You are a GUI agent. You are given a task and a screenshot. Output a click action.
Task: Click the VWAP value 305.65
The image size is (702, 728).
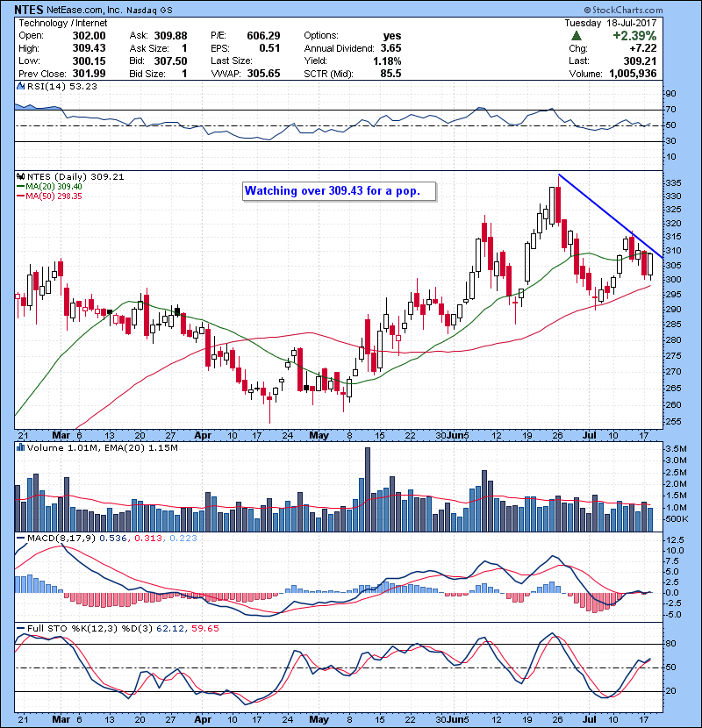click(263, 74)
